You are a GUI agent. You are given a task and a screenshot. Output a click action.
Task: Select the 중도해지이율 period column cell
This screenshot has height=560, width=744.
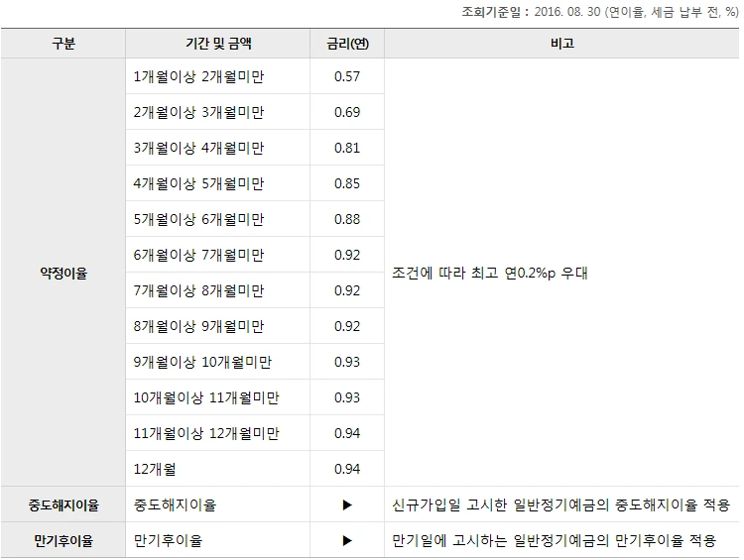(218, 505)
